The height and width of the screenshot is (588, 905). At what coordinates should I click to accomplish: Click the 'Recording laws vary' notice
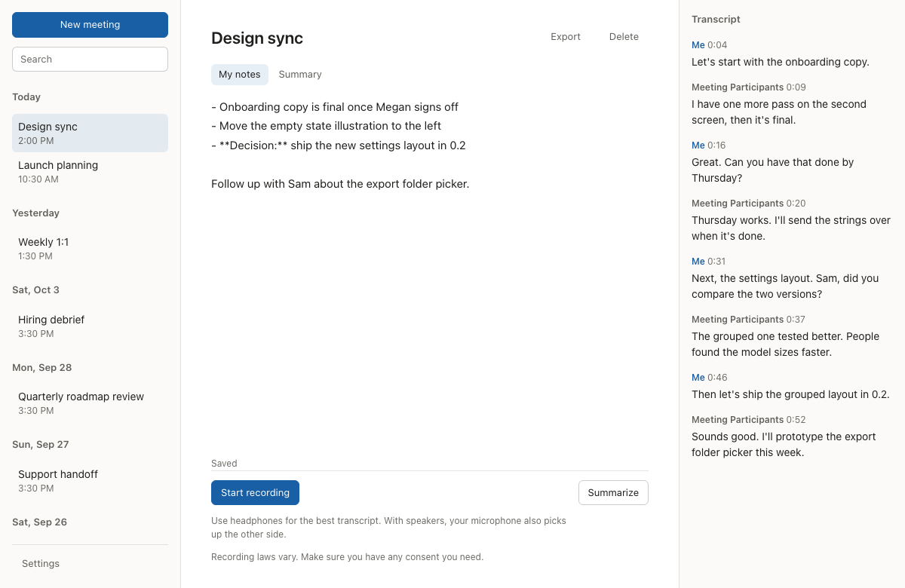[347, 557]
